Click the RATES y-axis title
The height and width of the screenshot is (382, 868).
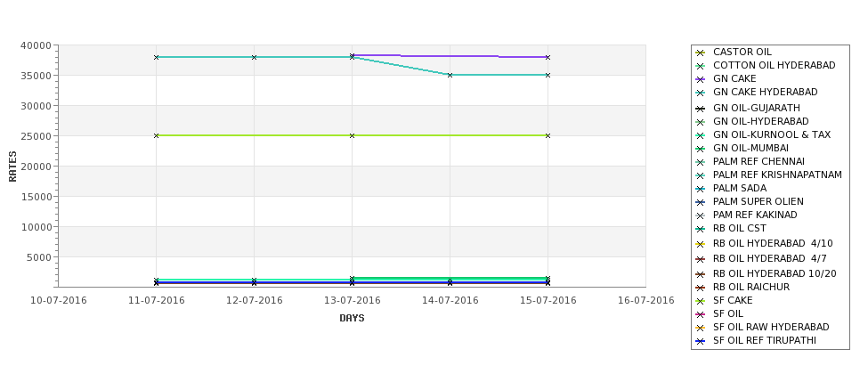[x=12, y=167]
